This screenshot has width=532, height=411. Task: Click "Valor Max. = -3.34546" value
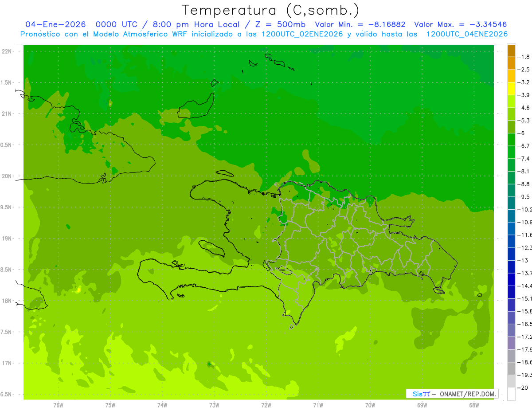point(461,24)
